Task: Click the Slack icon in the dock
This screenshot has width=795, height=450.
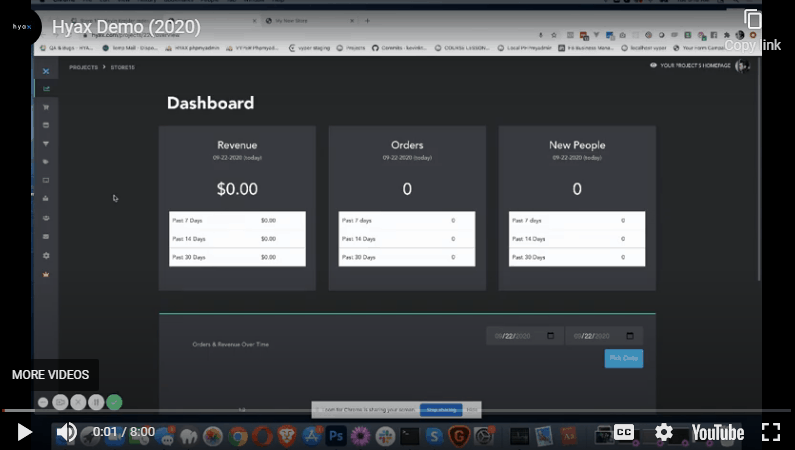Action: tap(385, 436)
